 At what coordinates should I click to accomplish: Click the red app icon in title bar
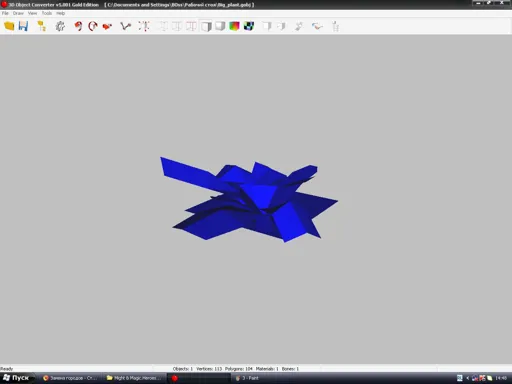tap(4, 4)
